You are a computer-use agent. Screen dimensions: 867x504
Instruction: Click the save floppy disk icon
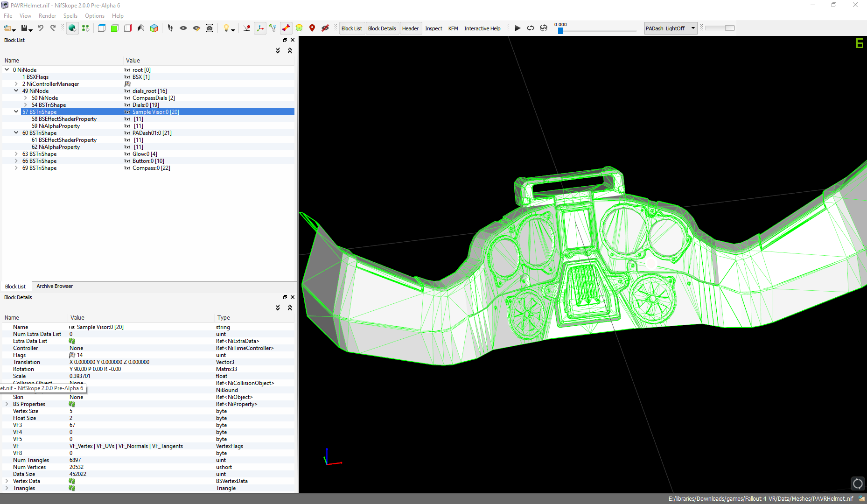click(24, 28)
